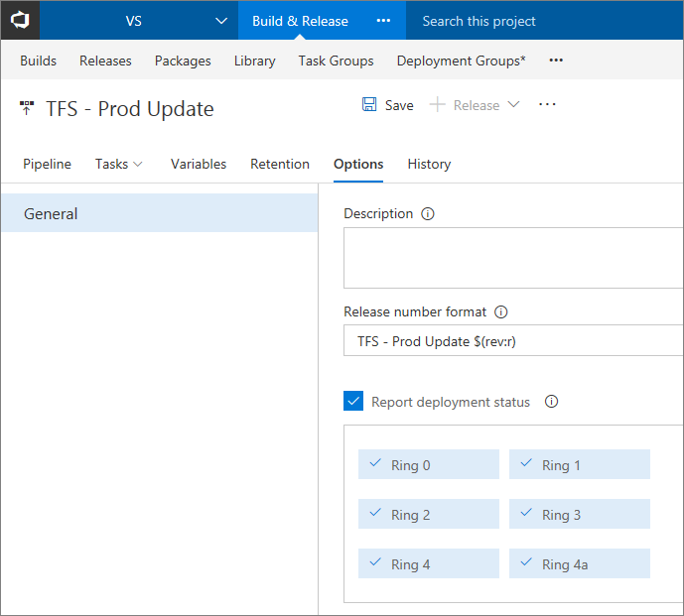Open the Task Groups page
The image size is (684, 616).
[336, 61]
